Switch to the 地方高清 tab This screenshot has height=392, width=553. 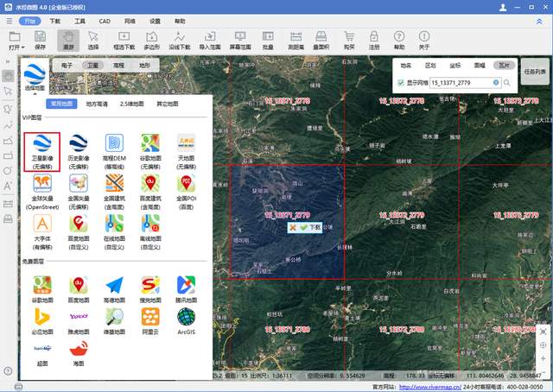[97, 104]
